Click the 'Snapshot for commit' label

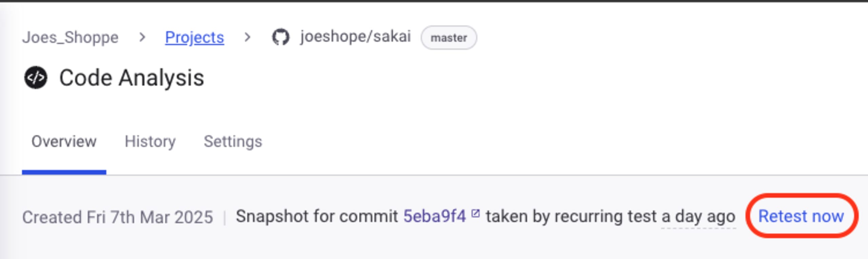317,216
